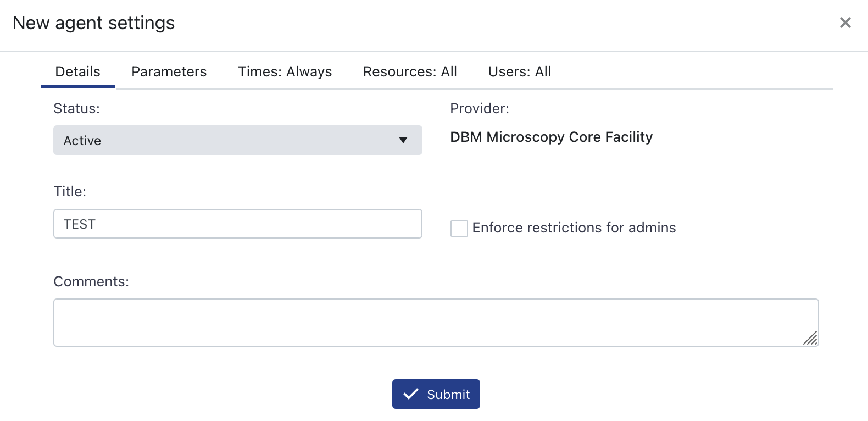Open the Users: All tab
Screen dimensions: 868x421
519,72
